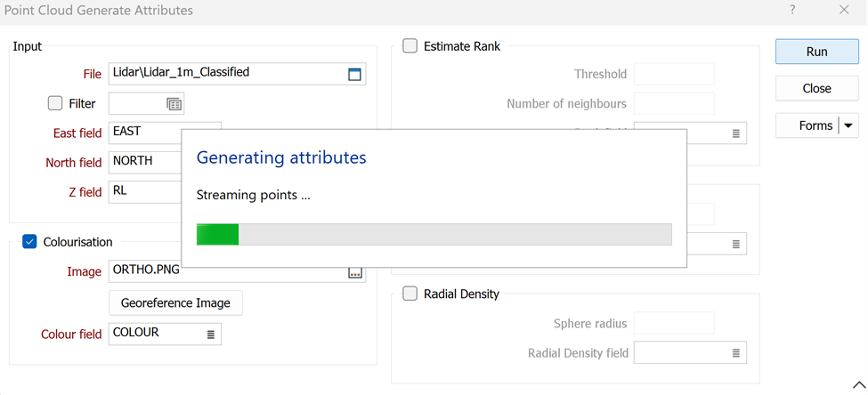Click the Sphere radius input field
This screenshot has width=868, height=395.
(673, 324)
